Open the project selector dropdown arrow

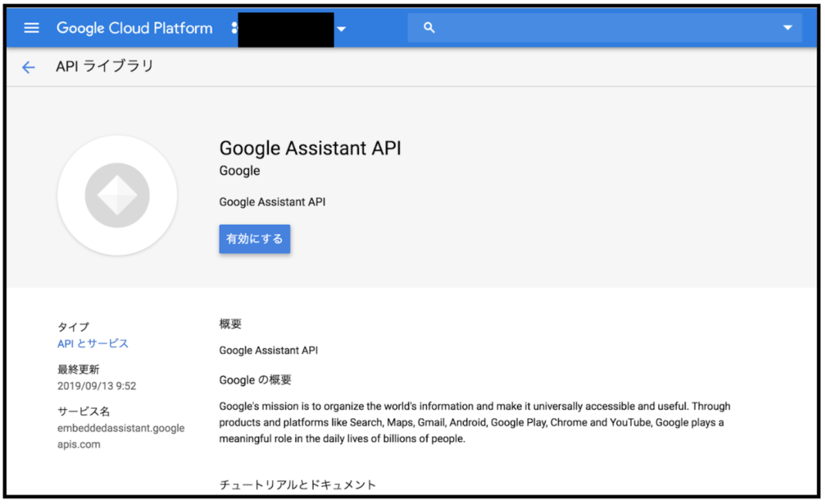(x=342, y=29)
